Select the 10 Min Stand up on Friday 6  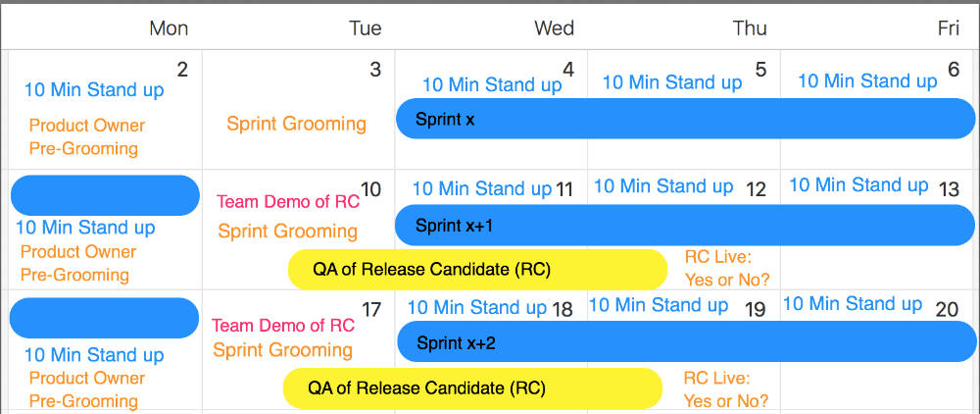tap(867, 81)
